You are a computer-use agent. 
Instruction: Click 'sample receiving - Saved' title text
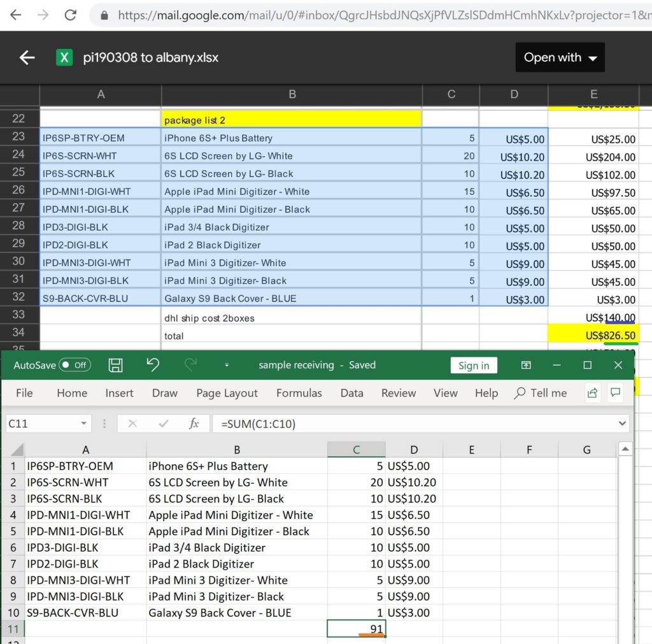317,365
